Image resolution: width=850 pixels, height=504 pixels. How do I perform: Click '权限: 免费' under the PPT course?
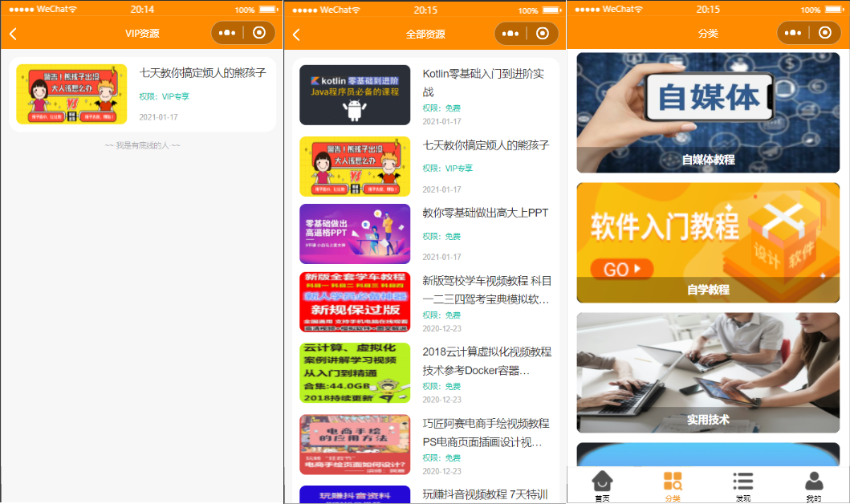[x=441, y=236]
